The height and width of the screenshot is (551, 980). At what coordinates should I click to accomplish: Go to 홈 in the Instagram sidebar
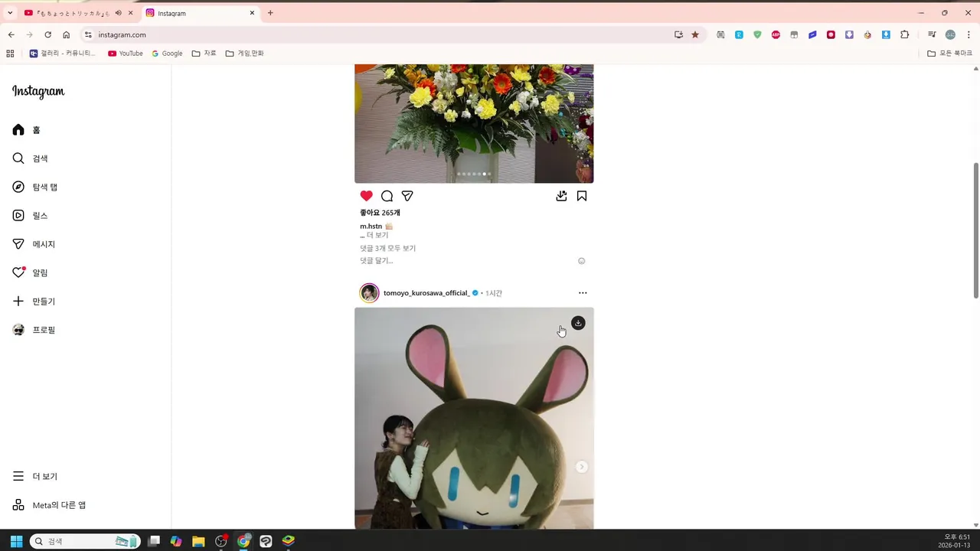click(26, 130)
